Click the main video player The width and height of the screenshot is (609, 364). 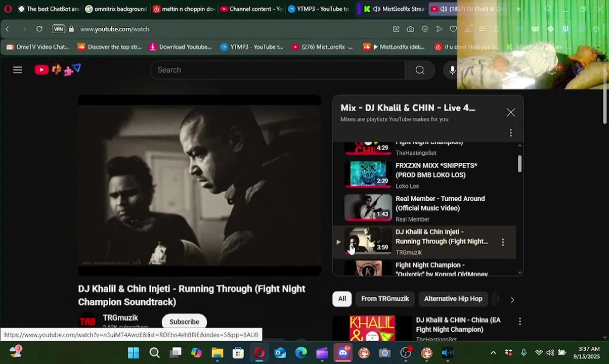pos(200,186)
